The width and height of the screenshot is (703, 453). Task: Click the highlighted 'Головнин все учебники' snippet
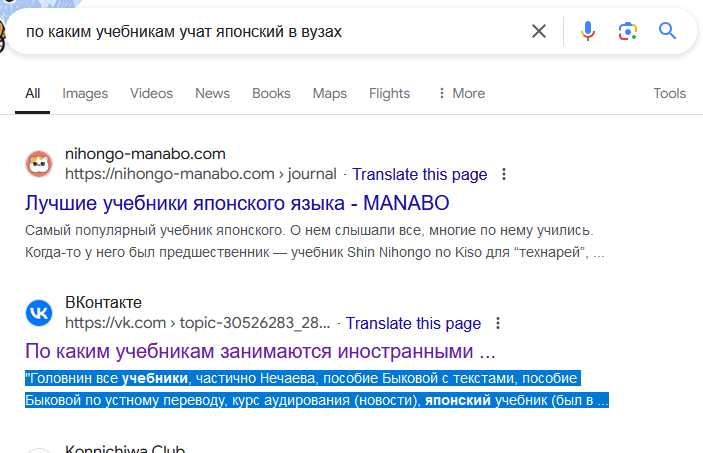click(x=317, y=389)
